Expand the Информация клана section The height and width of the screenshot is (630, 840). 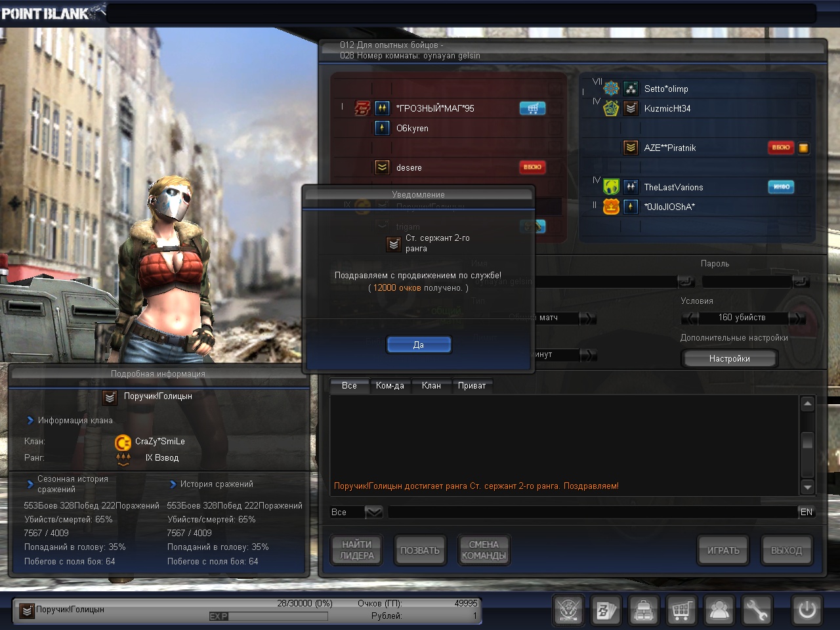click(30, 421)
